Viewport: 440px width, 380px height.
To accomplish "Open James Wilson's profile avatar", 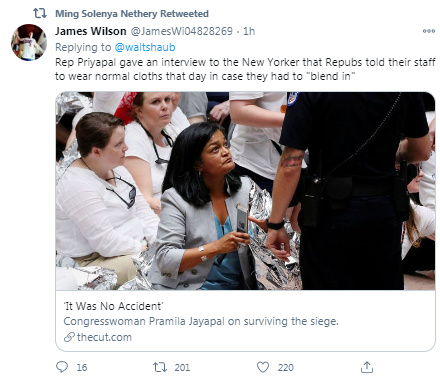I will (x=29, y=42).
